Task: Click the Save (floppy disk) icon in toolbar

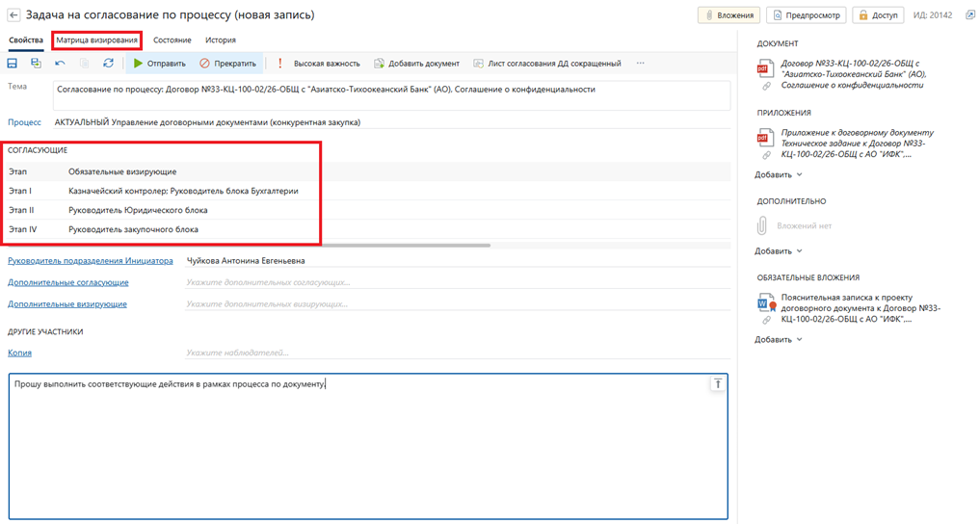Action: [13, 64]
